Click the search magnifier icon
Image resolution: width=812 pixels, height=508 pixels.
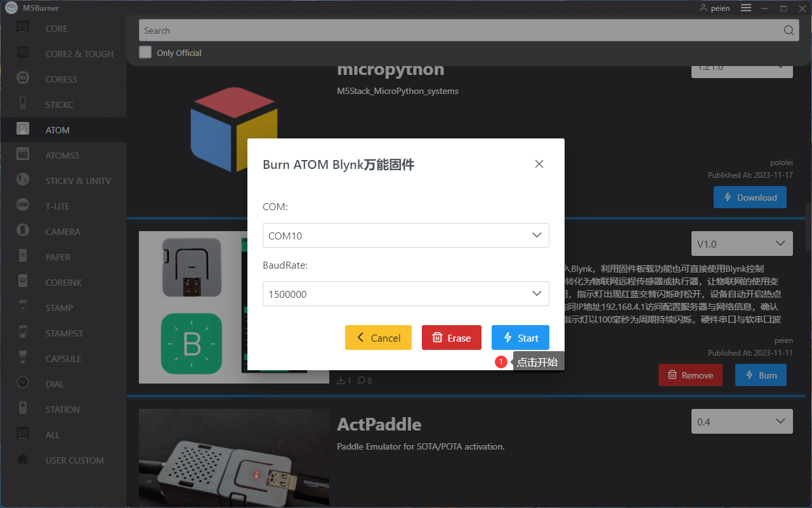click(789, 30)
